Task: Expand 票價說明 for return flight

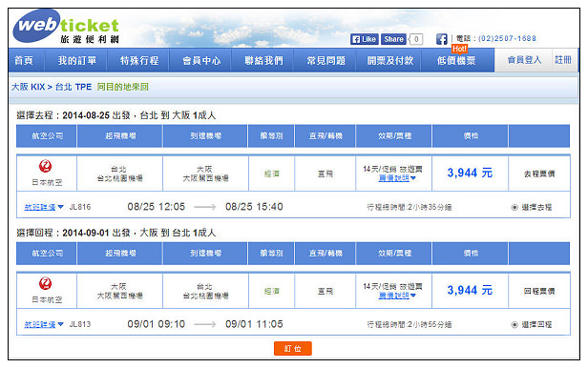Action: coord(397,296)
